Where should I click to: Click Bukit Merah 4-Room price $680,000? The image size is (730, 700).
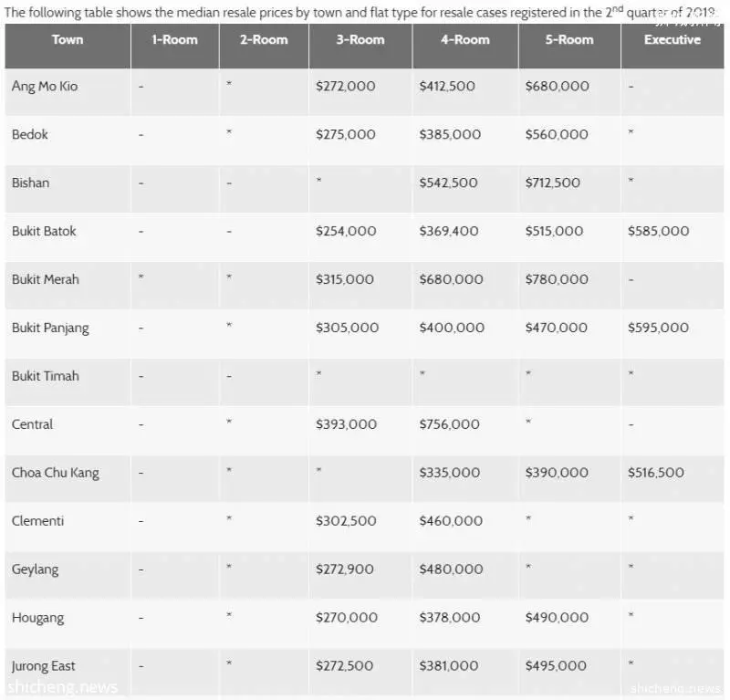coord(451,279)
